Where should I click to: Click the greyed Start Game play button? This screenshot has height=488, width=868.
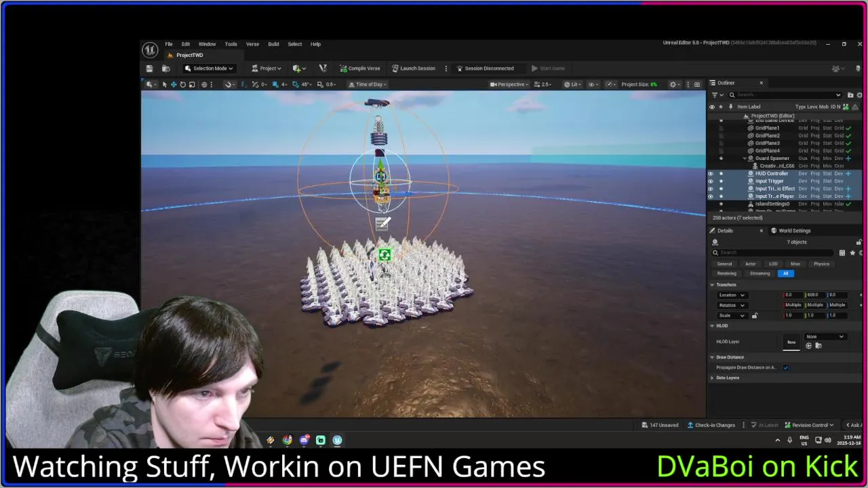tap(548, 68)
